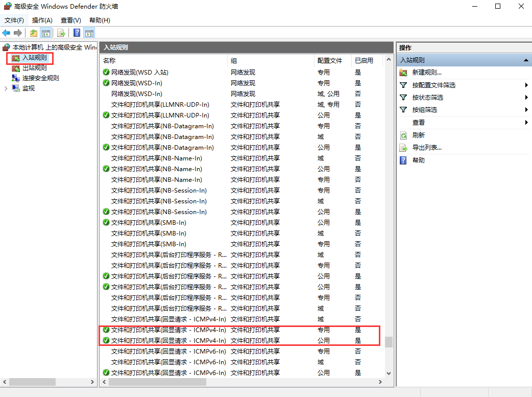The image size is (532, 397).
Task: Open the 操作(A) menu
Action: coord(42,20)
